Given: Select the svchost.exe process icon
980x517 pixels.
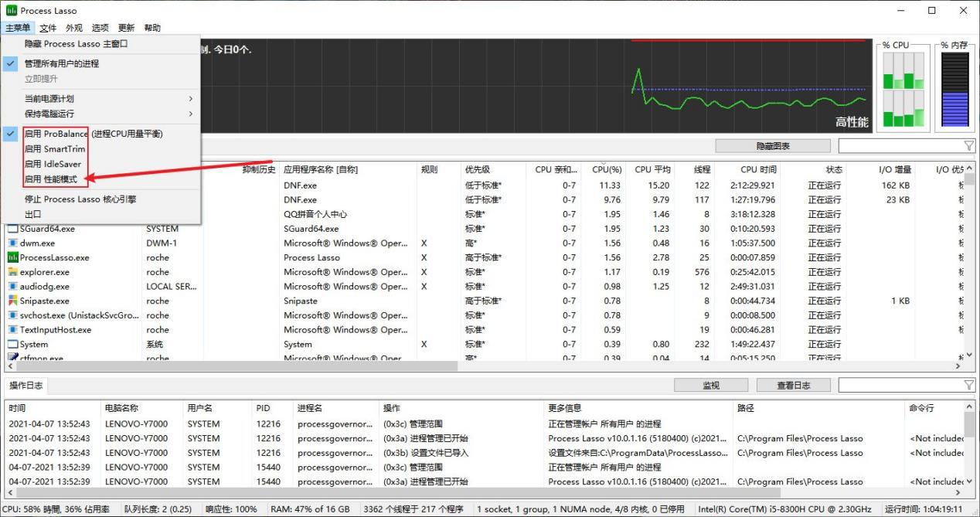Looking at the screenshot, I should [12, 315].
